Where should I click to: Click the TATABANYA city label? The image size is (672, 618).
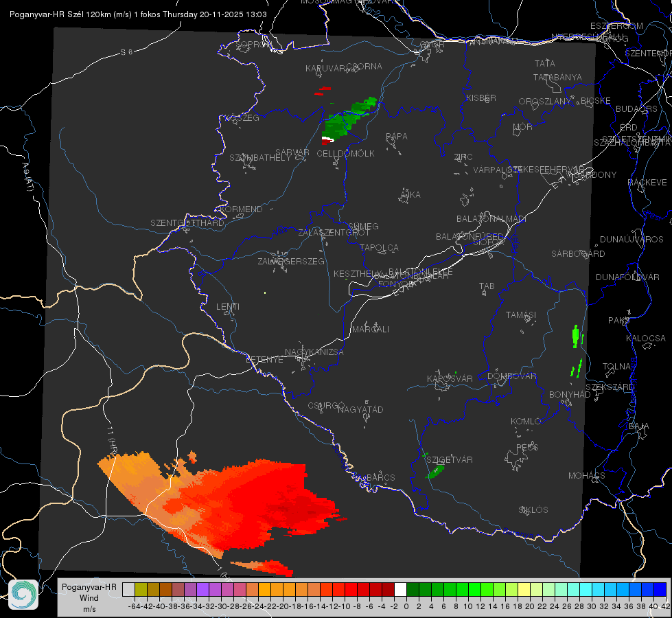click(x=557, y=77)
